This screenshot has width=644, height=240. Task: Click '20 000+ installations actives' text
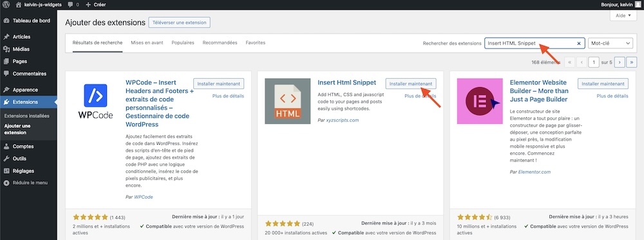point(296,233)
